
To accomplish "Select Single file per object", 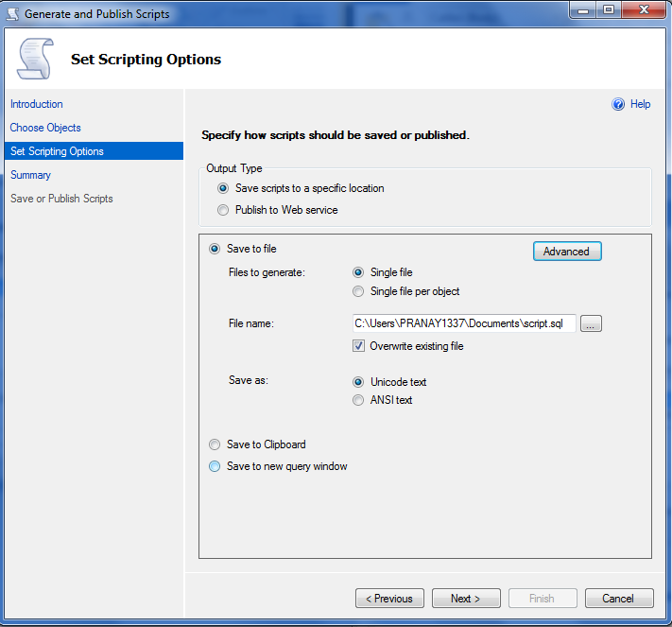I will coord(358,291).
